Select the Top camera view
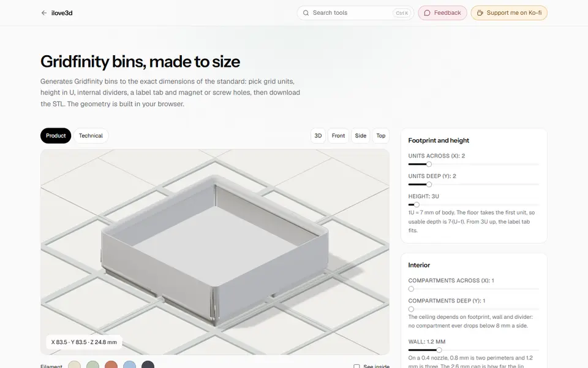The width and height of the screenshot is (588, 368). [381, 136]
